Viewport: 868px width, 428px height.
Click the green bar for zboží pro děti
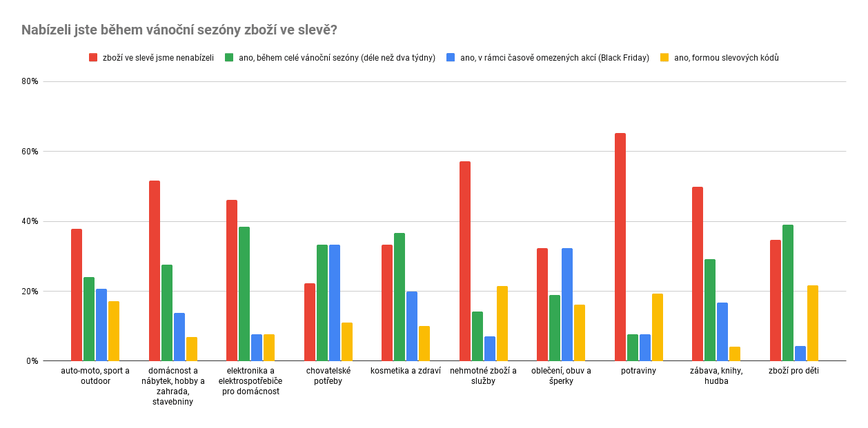[x=788, y=292]
